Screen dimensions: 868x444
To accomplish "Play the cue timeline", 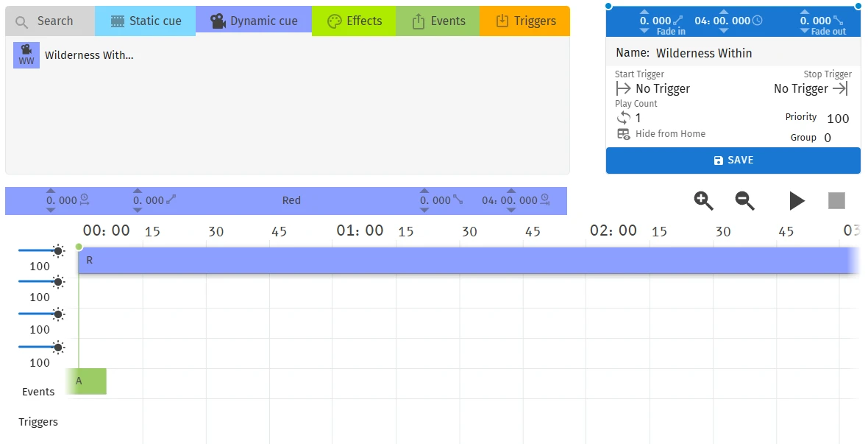I will pyautogui.click(x=797, y=201).
